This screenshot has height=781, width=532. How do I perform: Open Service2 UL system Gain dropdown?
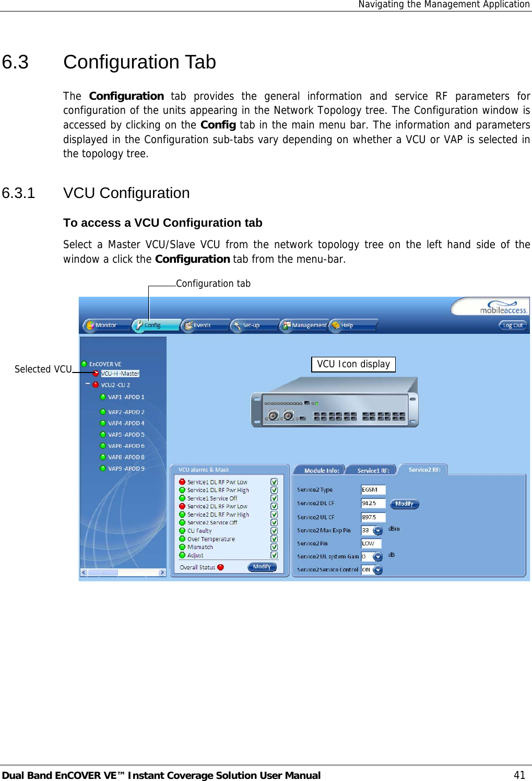378,557
